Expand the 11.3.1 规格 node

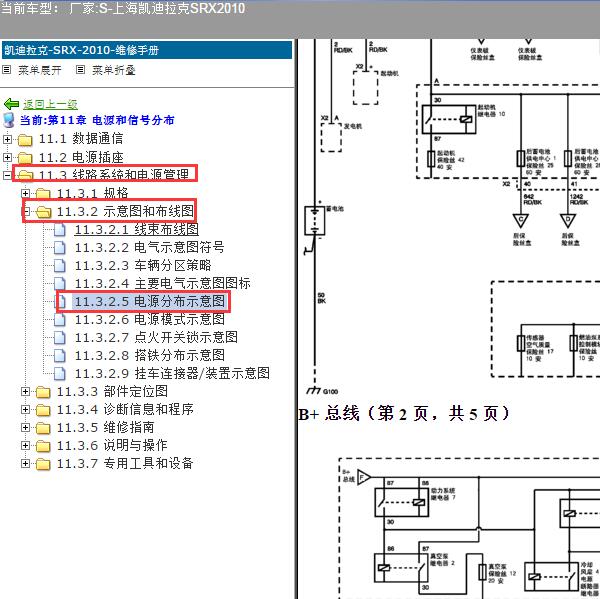point(26,193)
